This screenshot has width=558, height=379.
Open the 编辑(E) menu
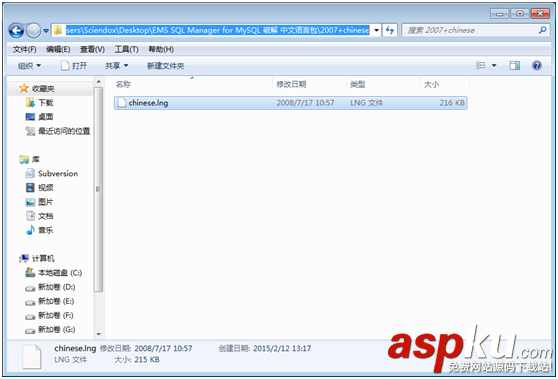point(58,49)
